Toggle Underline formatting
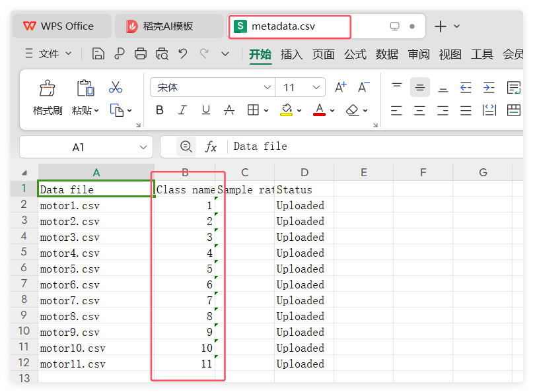The width and height of the screenshot is (533, 392). coord(205,110)
